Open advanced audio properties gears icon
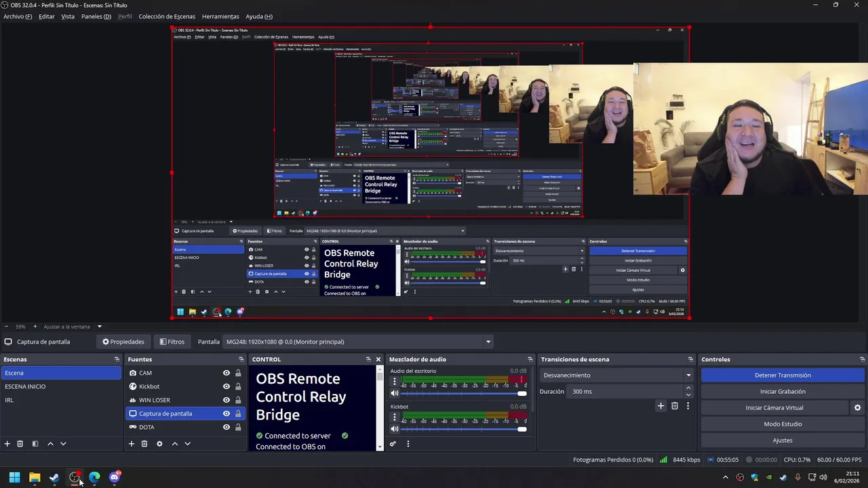The height and width of the screenshot is (488, 868). click(x=393, y=444)
